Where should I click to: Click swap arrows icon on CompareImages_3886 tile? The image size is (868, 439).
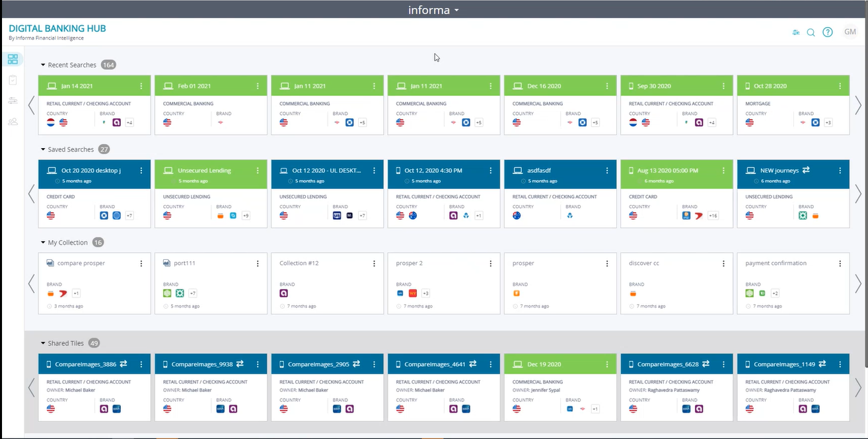pyautogui.click(x=124, y=364)
